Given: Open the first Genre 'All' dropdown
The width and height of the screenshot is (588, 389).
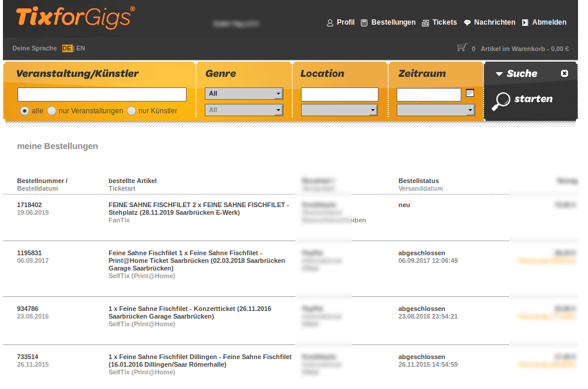Looking at the screenshot, I should [244, 94].
